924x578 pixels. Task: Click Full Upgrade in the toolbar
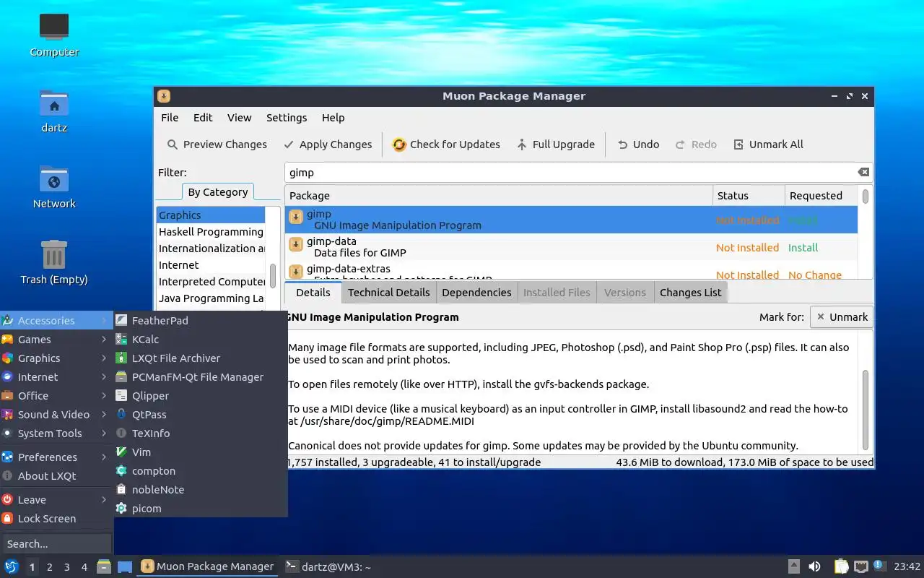pos(556,144)
